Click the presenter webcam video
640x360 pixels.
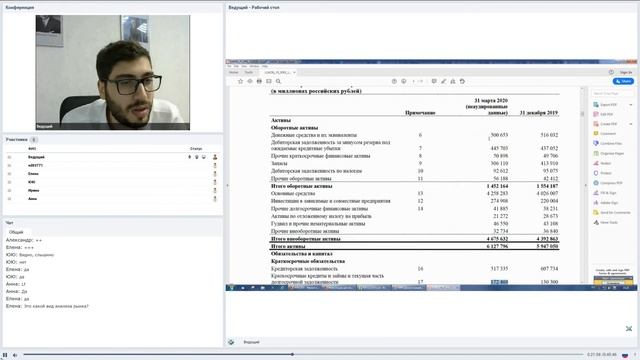coord(113,73)
